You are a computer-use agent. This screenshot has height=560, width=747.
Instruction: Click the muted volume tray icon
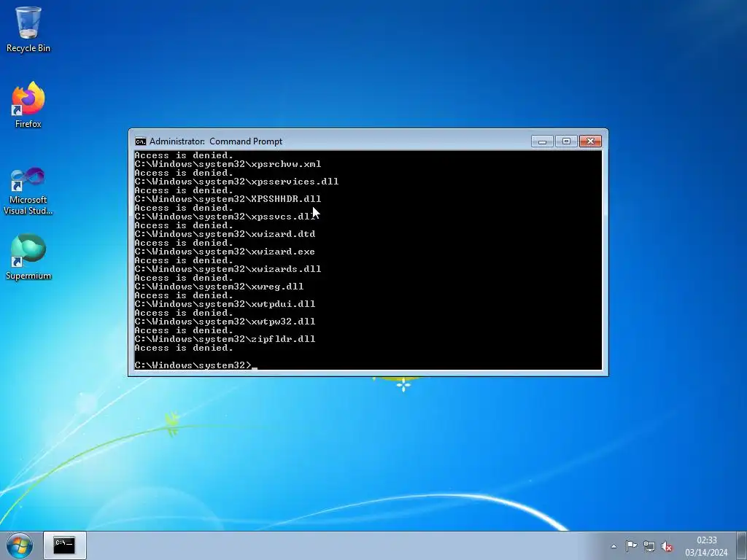pyautogui.click(x=667, y=546)
